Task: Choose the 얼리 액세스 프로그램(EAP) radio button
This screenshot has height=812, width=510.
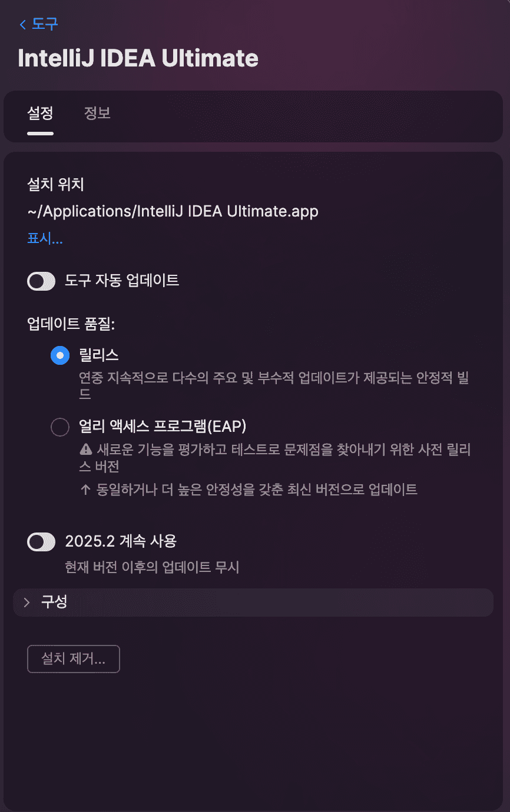Action: tap(60, 427)
